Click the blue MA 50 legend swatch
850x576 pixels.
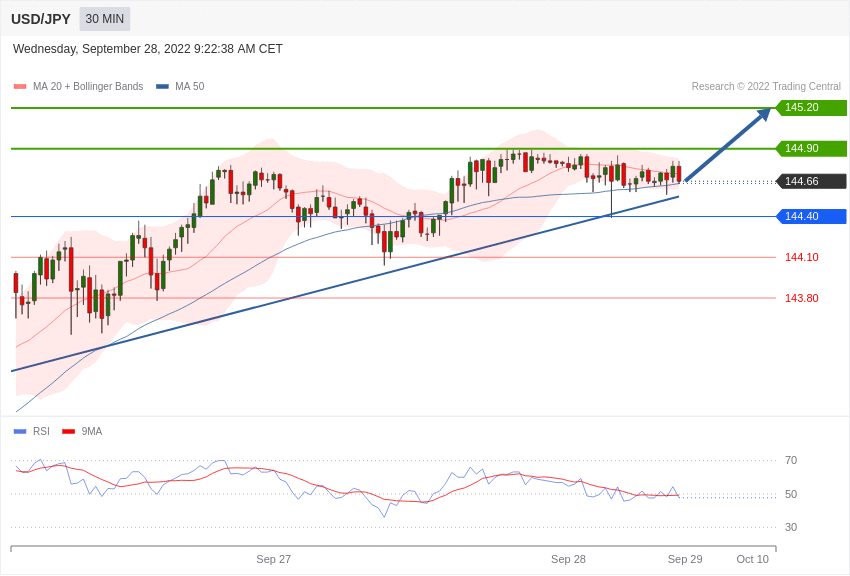[x=162, y=87]
